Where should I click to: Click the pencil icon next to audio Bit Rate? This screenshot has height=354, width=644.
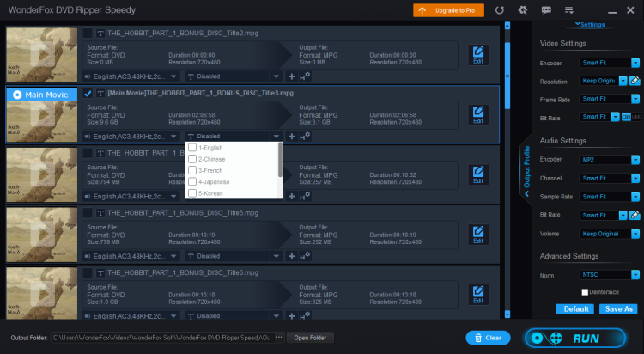[635, 214]
